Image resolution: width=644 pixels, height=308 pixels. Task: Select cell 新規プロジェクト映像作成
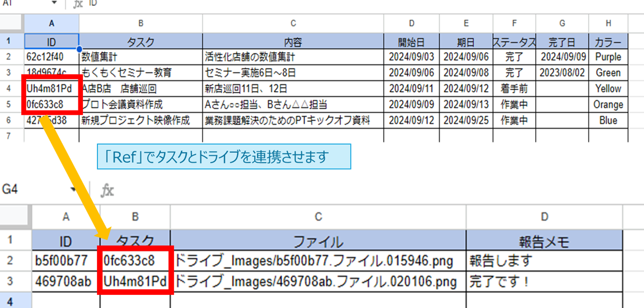coord(141,121)
